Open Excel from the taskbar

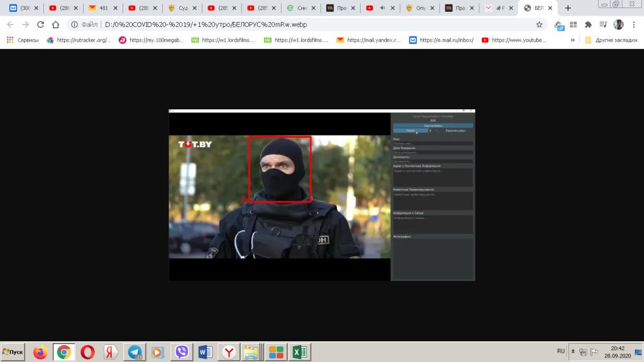pos(299,352)
